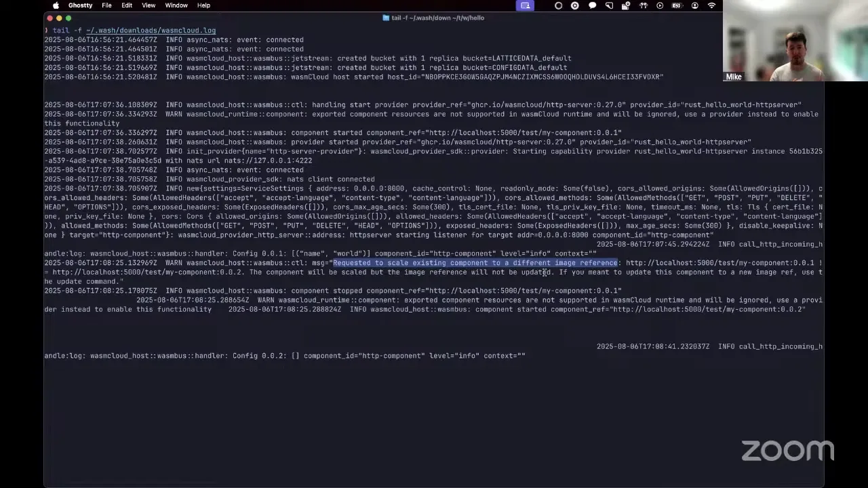The height and width of the screenshot is (488, 868).
Task: Open the Edit menu
Action: [x=127, y=5]
